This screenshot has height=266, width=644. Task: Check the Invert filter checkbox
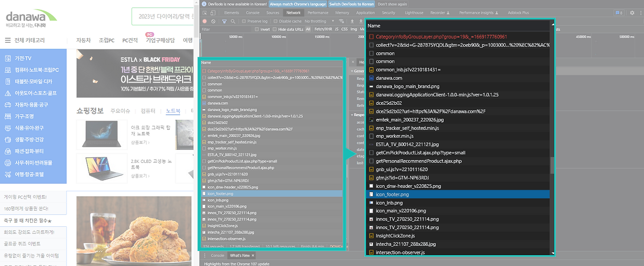tap(257, 29)
